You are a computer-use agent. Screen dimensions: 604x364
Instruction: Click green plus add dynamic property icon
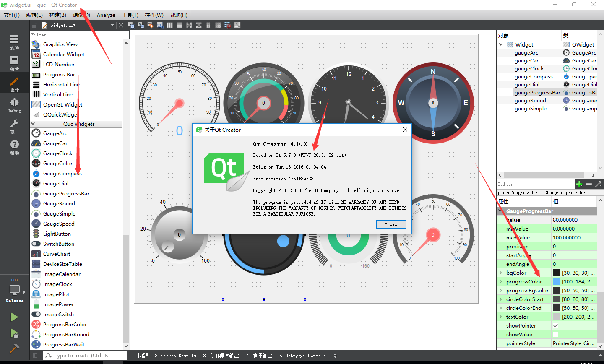pos(579,184)
